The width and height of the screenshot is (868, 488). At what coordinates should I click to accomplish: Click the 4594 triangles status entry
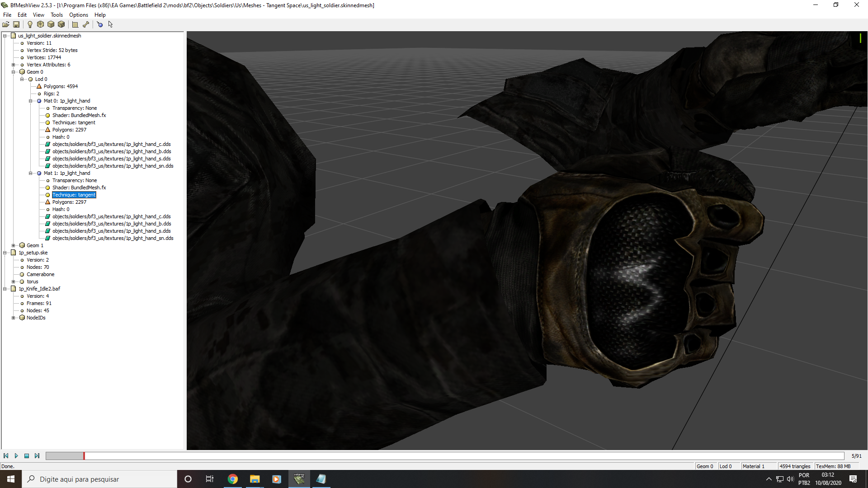point(796,466)
